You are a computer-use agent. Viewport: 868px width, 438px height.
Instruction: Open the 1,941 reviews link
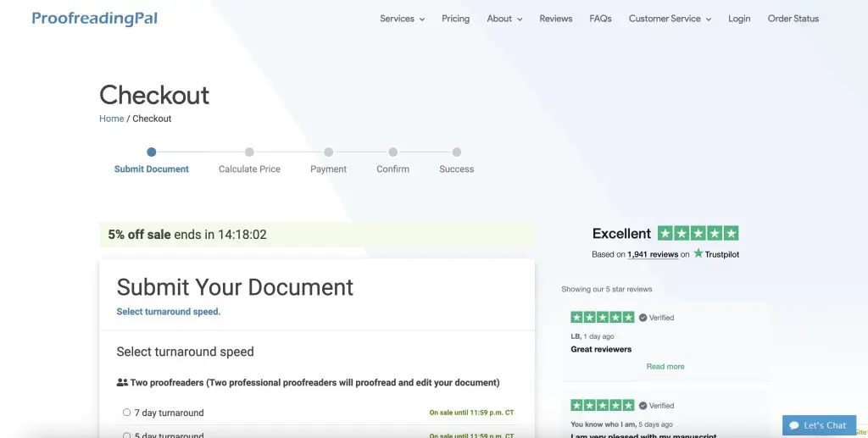click(x=652, y=254)
